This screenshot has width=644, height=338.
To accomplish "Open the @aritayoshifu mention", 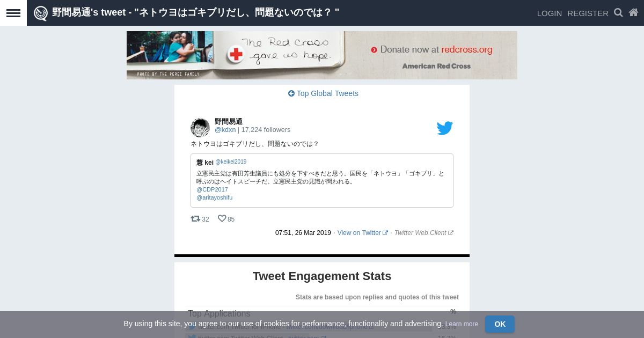I will click(214, 197).
